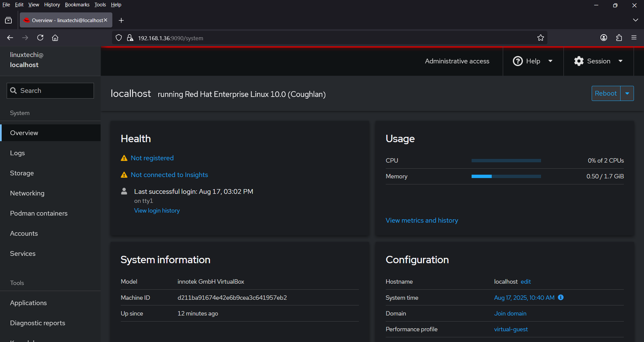Screen dimensions: 644x342
Task: Click the Not registered warning icon
Action: click(x=124, y=158)
